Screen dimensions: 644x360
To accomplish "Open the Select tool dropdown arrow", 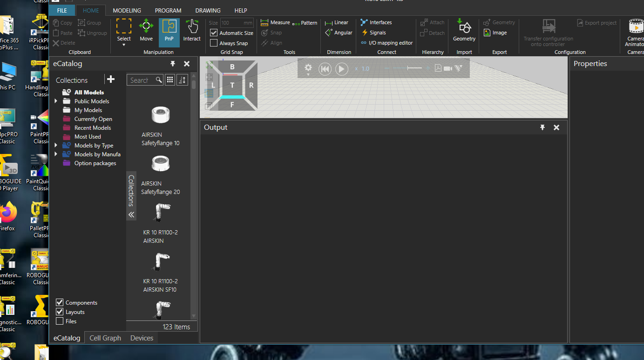I will 124,45.
